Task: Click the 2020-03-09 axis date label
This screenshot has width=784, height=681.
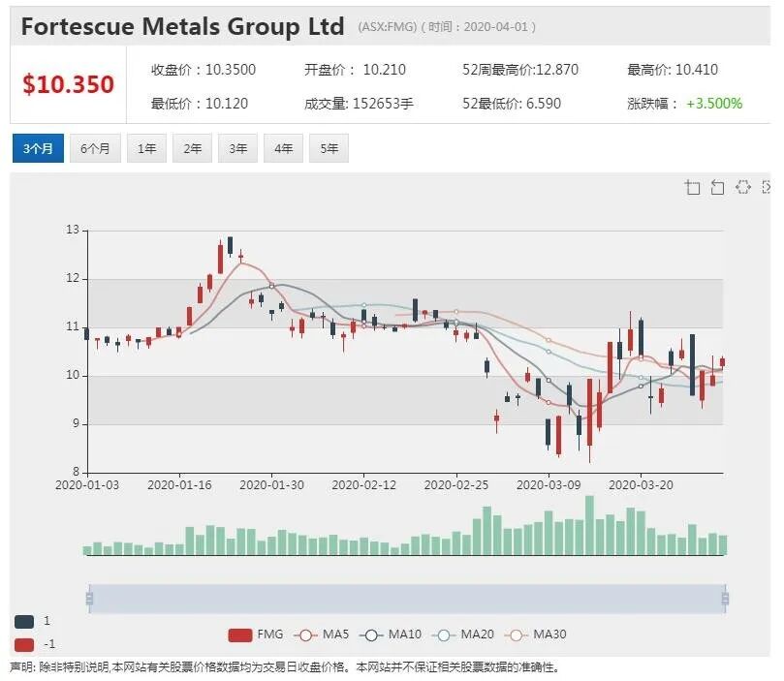Action: (x=549, y=485)
